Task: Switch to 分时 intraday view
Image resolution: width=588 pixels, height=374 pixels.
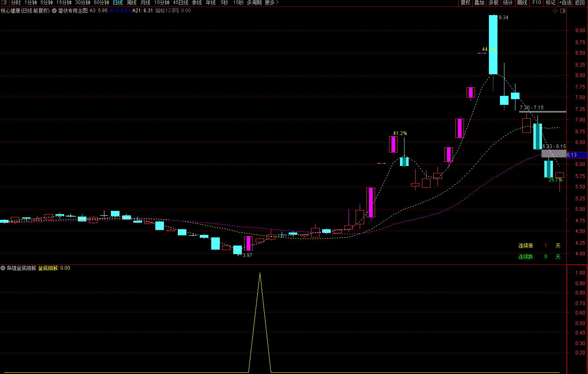Action: click(x=15, y=3)
